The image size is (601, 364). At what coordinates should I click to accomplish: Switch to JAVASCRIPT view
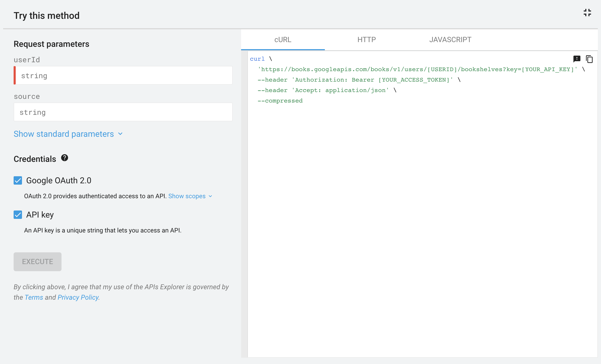(451, 39)
